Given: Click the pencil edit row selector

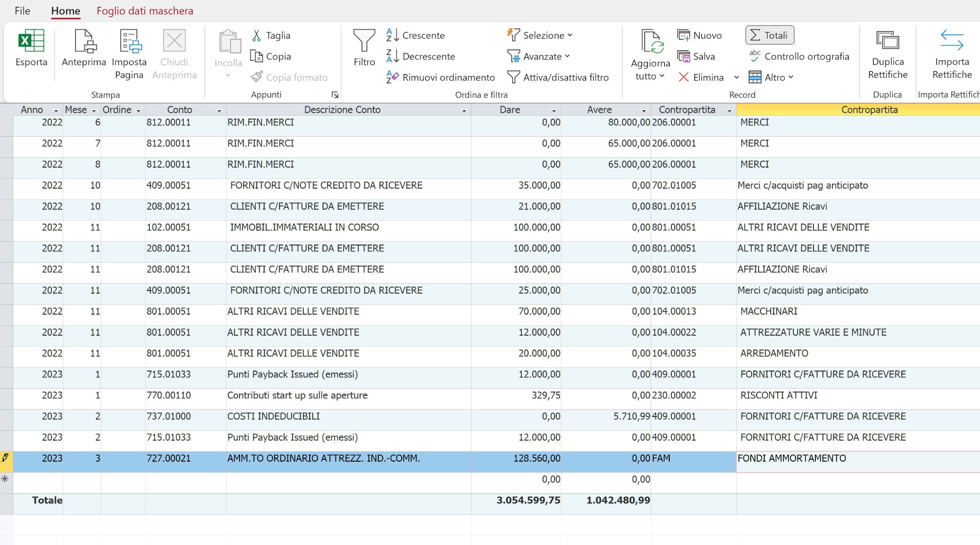Looking at the screenshot, I should click(x=5, y=458).
